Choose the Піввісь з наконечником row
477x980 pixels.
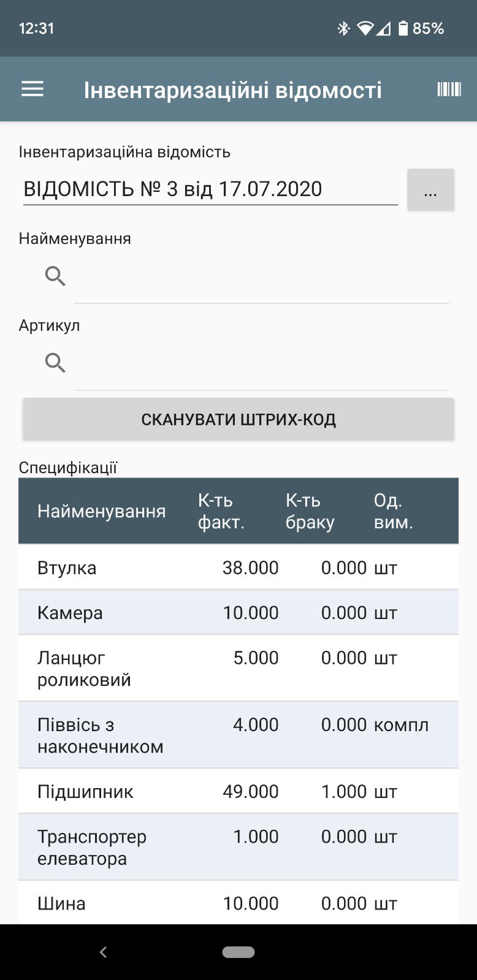click(238, 735)
